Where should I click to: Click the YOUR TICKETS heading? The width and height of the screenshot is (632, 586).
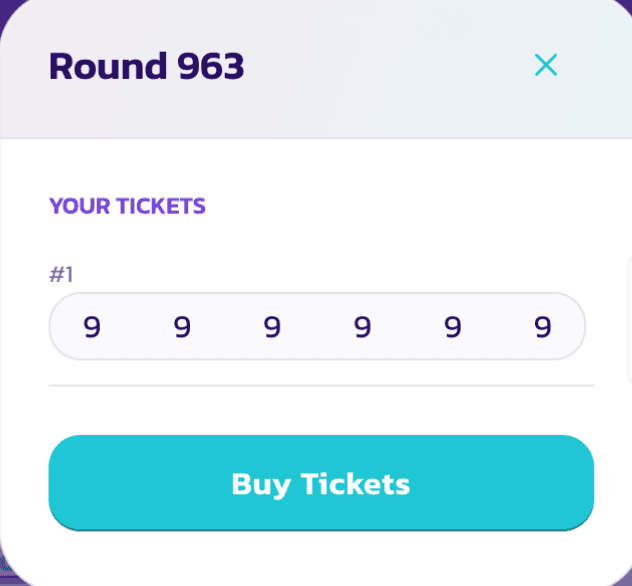[x=127, y=207]
